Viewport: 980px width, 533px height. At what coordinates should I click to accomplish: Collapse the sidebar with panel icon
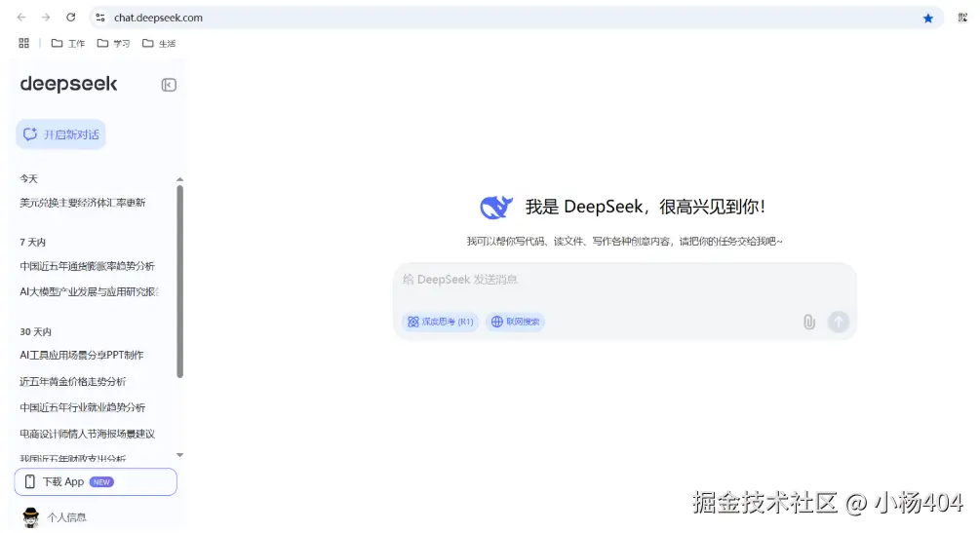pyautogui.click(x=169, y=85)
